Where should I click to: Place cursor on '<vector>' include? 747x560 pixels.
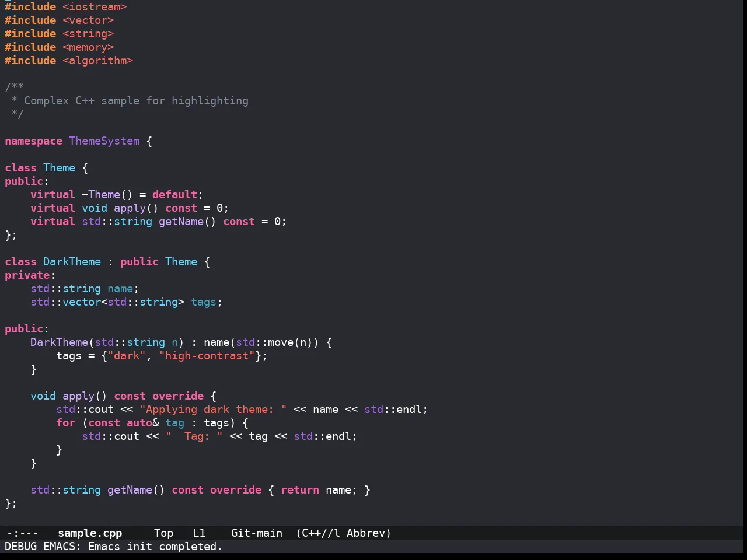(x=88, y=20)
